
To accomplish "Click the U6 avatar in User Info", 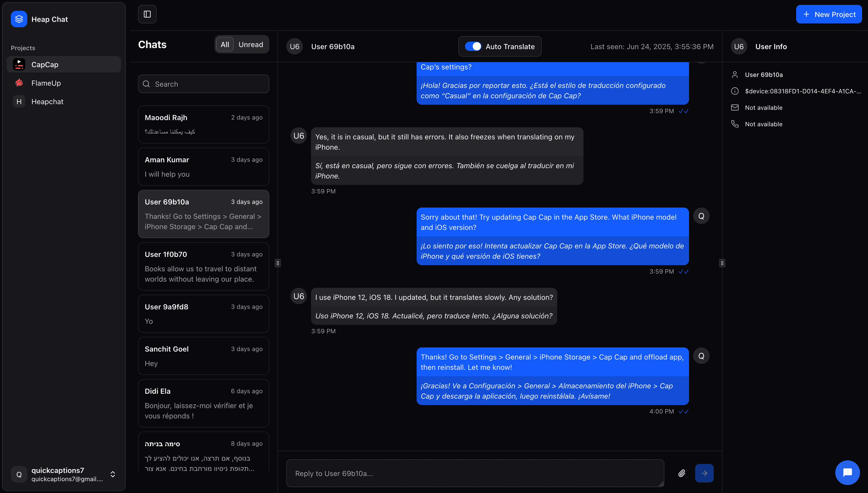I will [x=739, y=46].
